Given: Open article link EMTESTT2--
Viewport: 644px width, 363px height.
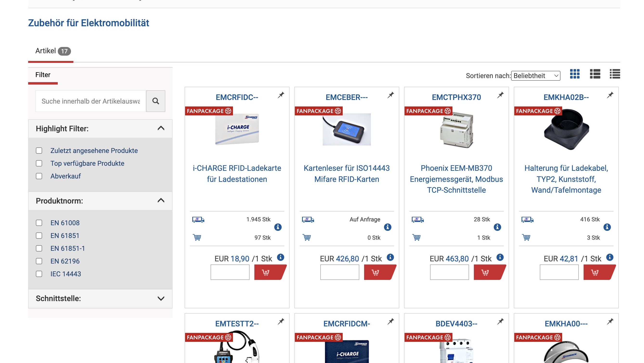Looking at the screenshot, I should coord(237,324).
